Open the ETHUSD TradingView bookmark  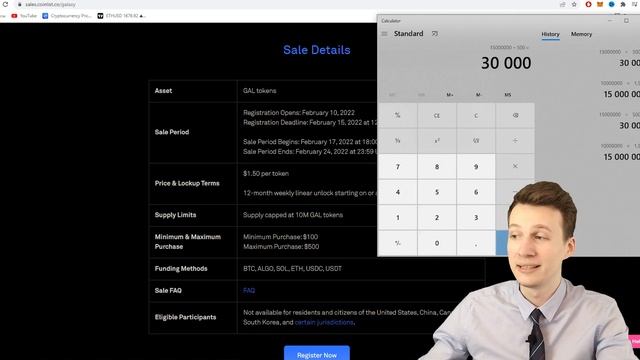click(x=121, y=16)
